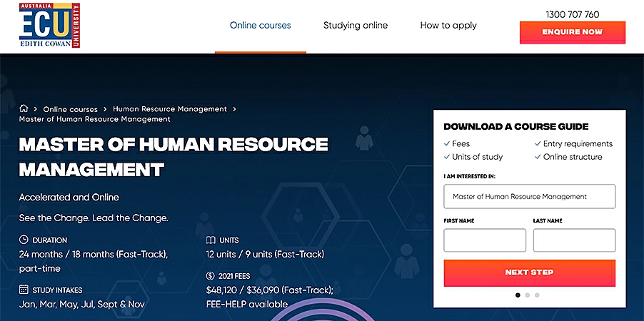Click the First Name field label
This screenshot has height=321, width=644.
click(x=459, y=221)
